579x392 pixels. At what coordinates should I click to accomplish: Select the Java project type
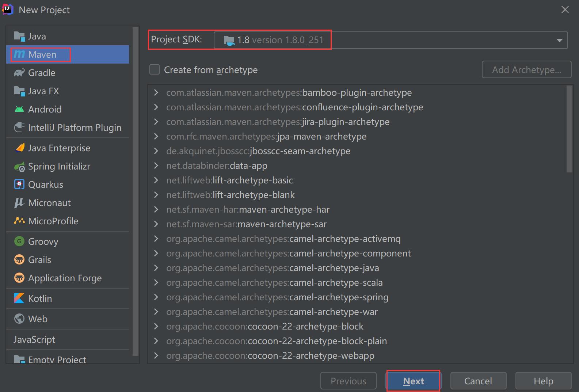click(68, 36)
